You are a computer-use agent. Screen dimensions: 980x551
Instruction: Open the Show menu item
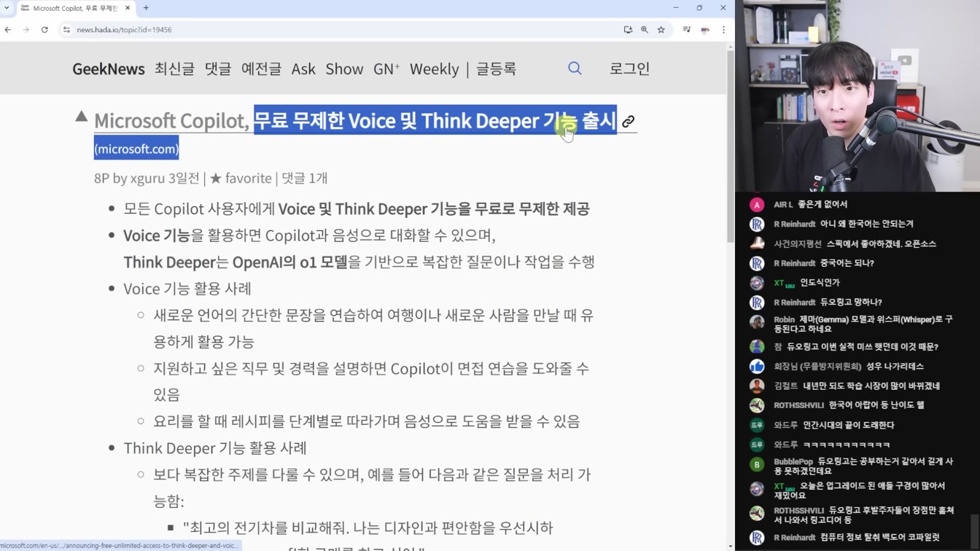click(344, 69)
